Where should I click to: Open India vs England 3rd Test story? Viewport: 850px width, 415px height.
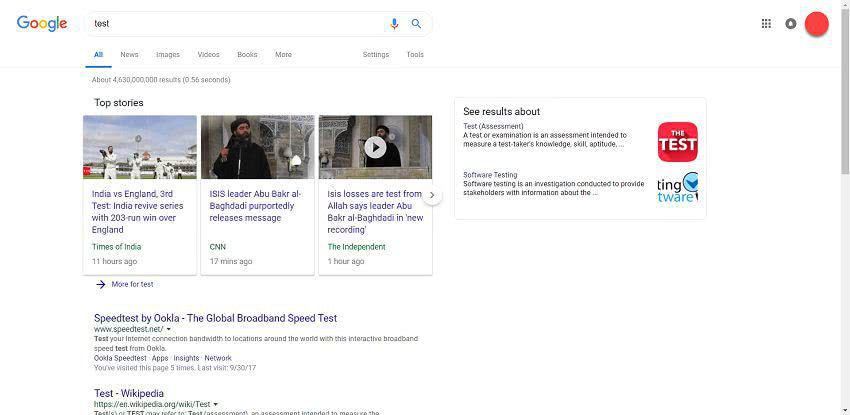pyautogui.click(x=138, y=212)
